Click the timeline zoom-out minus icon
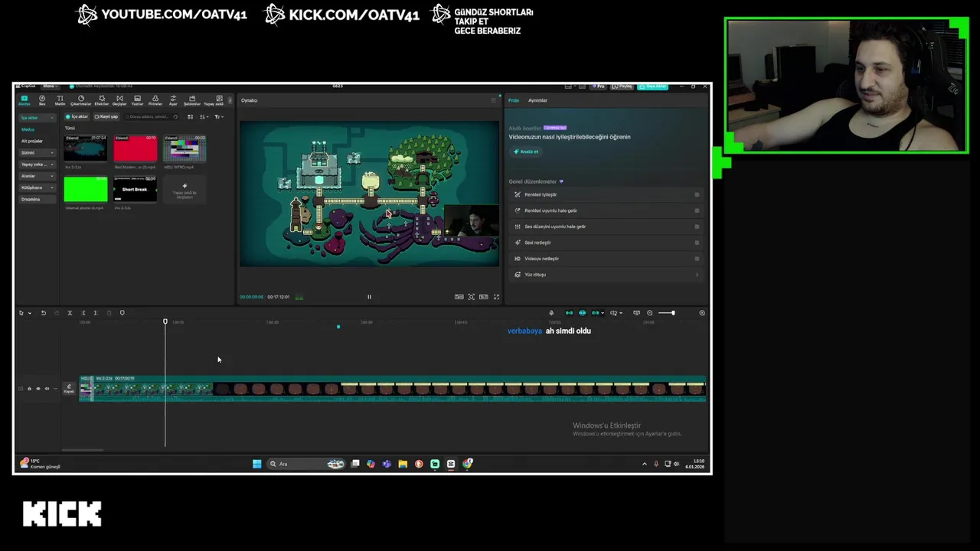The width and height of the screenshot is (980, 551). (x=649, y=313)
